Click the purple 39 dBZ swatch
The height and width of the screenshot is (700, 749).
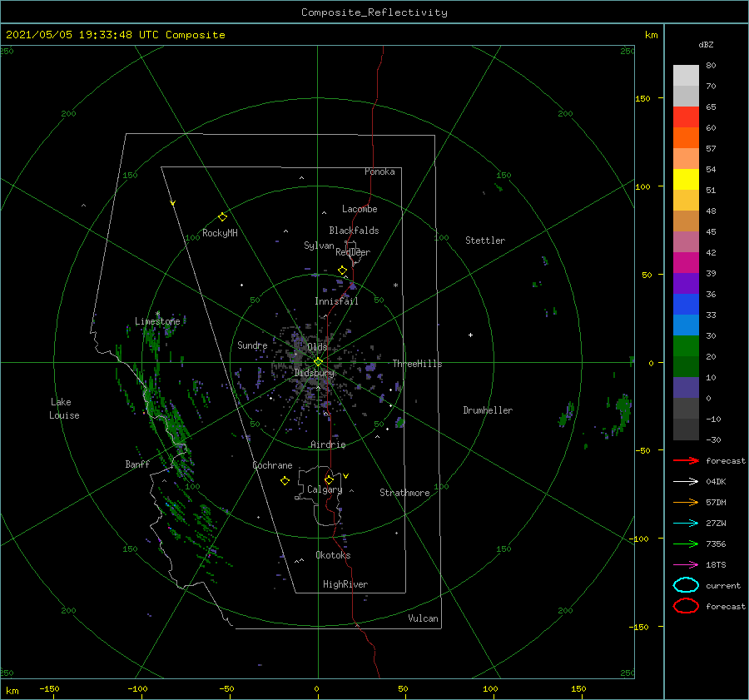click(686, 283)
